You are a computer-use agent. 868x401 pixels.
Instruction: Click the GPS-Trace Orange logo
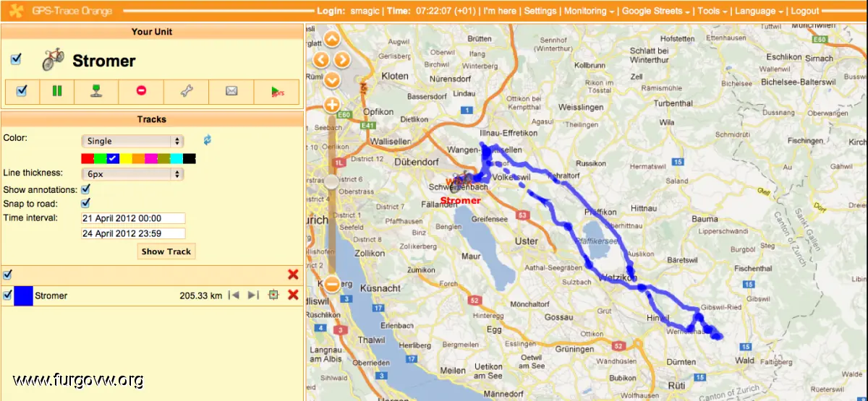tap(61, 11)
